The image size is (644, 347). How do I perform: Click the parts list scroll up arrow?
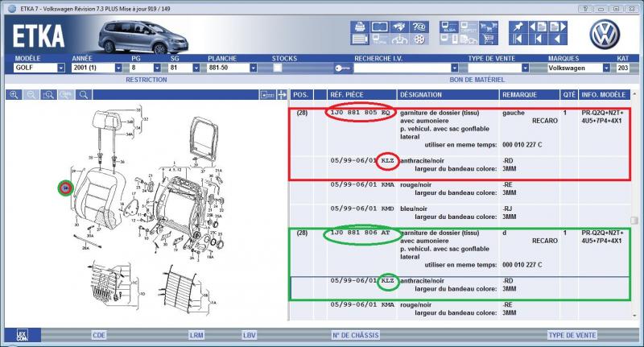[634, 94]
